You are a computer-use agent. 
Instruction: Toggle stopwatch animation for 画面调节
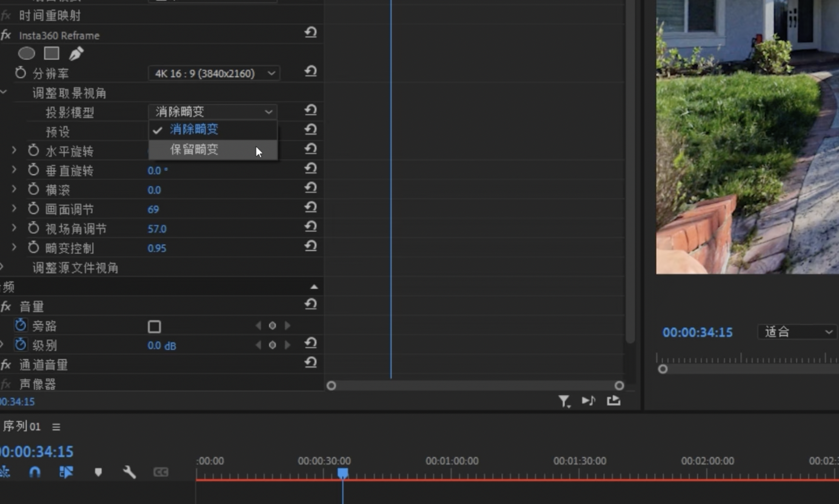(x=34, y=209)
